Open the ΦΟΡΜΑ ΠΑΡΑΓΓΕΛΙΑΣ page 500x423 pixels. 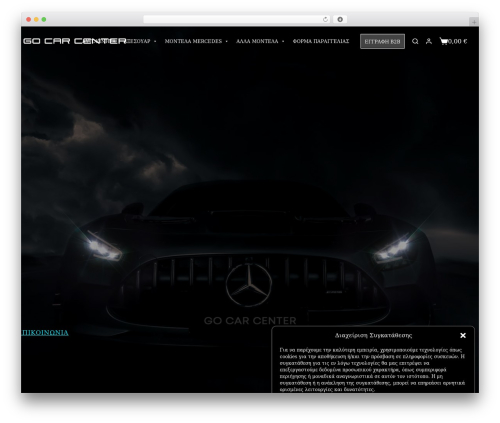(x=321, y=41)
